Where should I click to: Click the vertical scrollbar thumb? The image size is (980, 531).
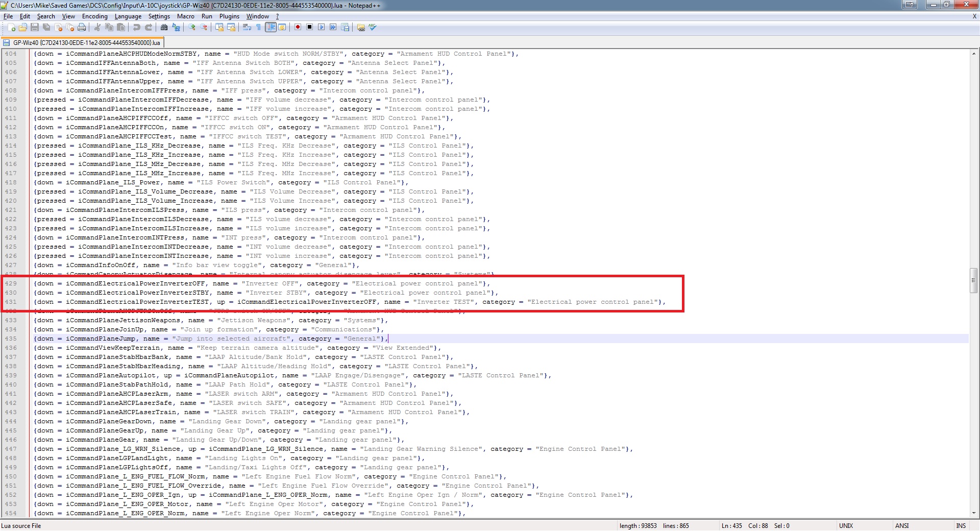point(974,280)
